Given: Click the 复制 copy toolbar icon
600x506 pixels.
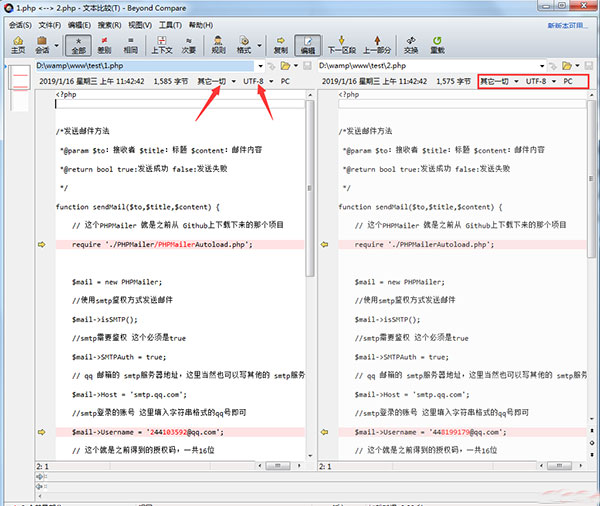Looking at the screenshot, I should pyautogui.click(x=280, y=45).
